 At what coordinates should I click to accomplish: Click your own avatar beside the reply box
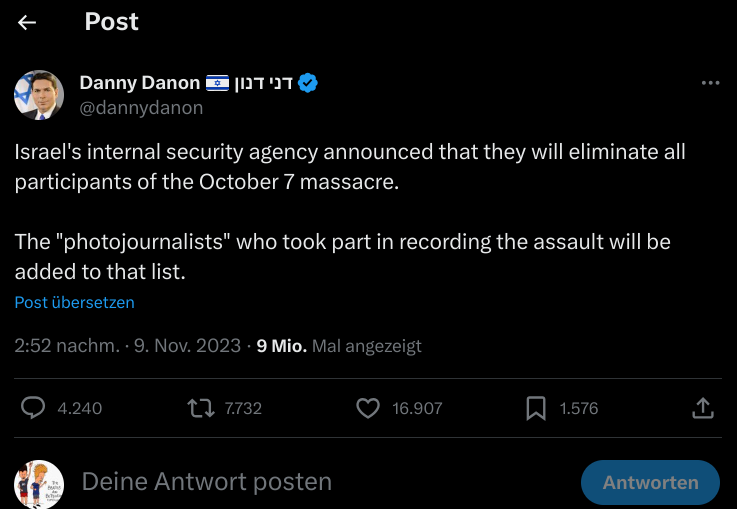[39, 484]
